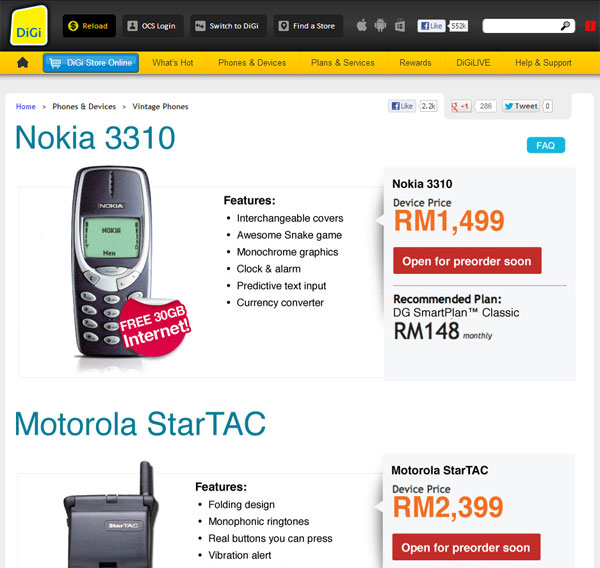Open OCS Login

click(152, 26)
